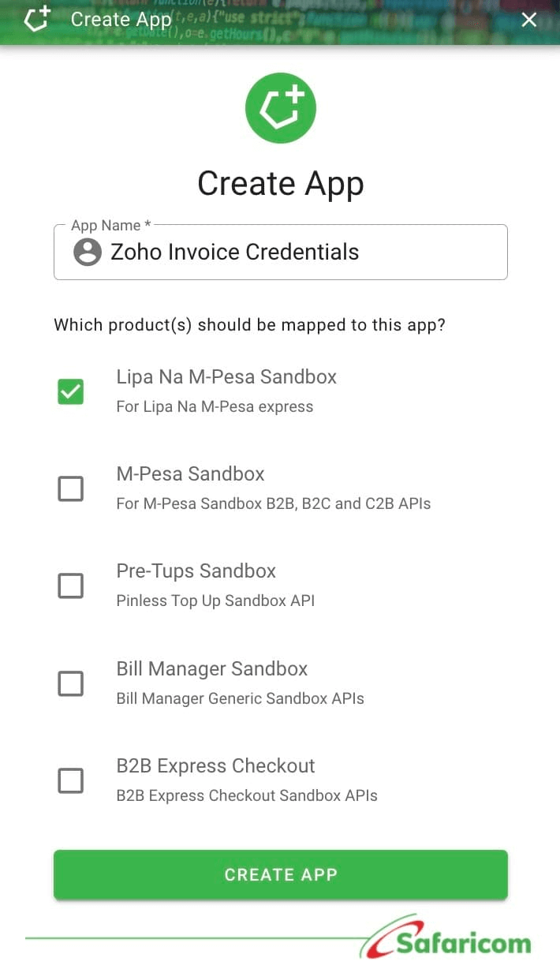
Task: Click the M-Pesa Sandbox product label
Action: [x=190, y=474]
